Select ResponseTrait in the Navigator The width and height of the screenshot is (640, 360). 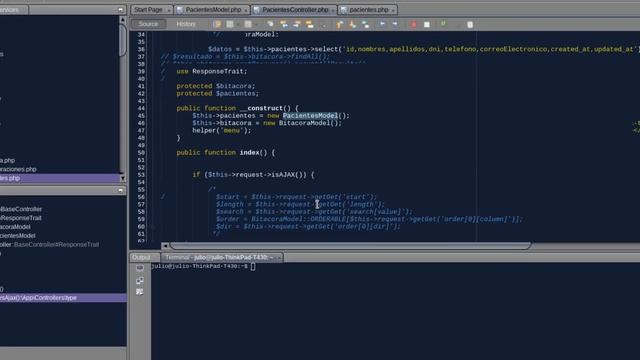(21, 218)
